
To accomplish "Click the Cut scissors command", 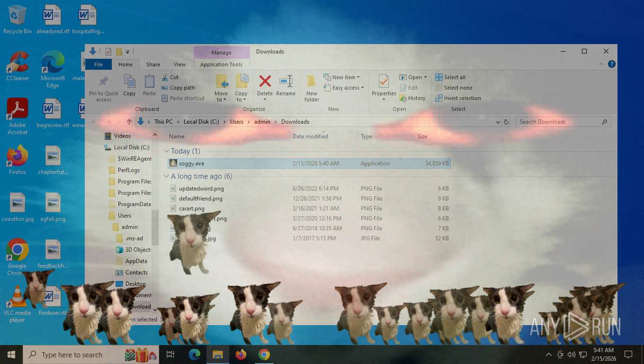I will click(x=170, y=77).
